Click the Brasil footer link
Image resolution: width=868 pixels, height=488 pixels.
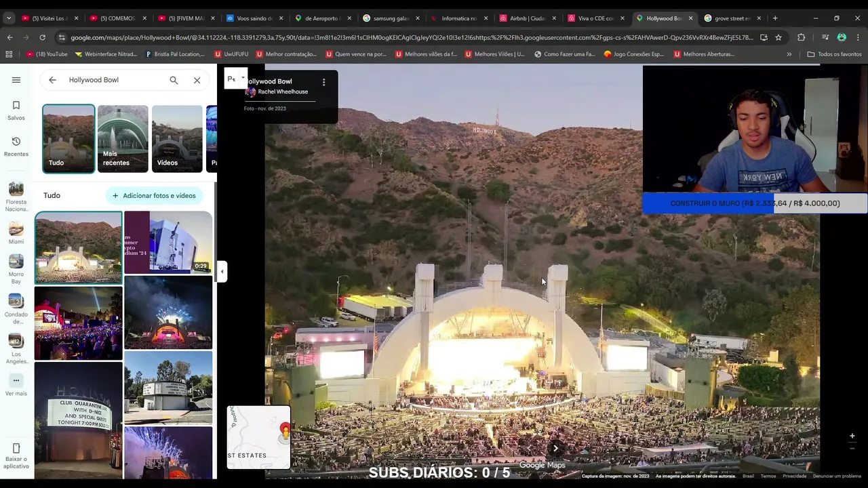[748, 476]
